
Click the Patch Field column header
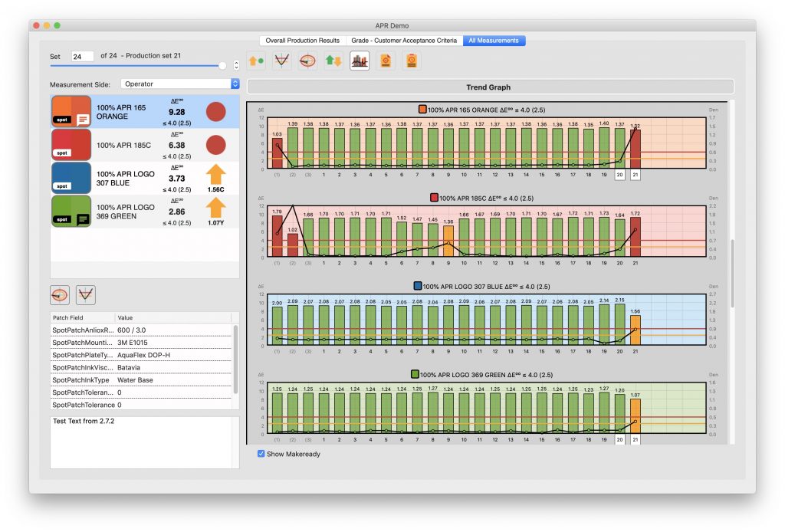(x=82, y=317)
